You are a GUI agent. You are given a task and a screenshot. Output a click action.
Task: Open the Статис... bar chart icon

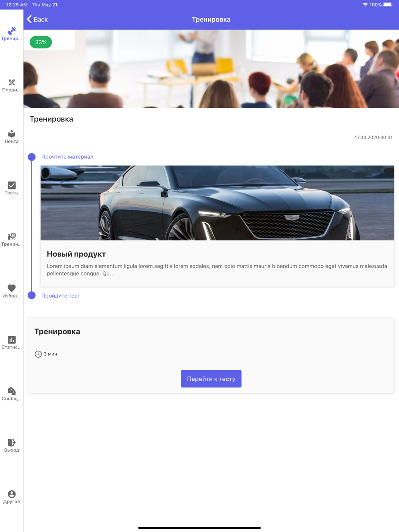pyautogui.click(x=12, y=339)
